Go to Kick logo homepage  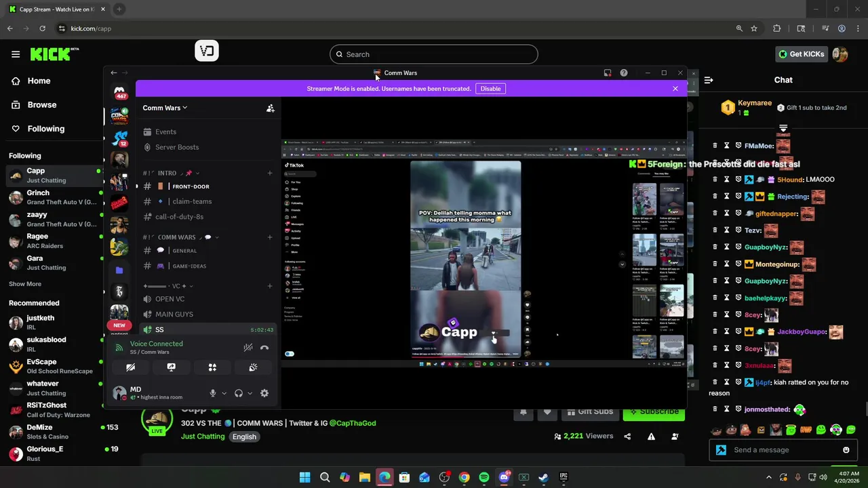[x=54, y=54]
